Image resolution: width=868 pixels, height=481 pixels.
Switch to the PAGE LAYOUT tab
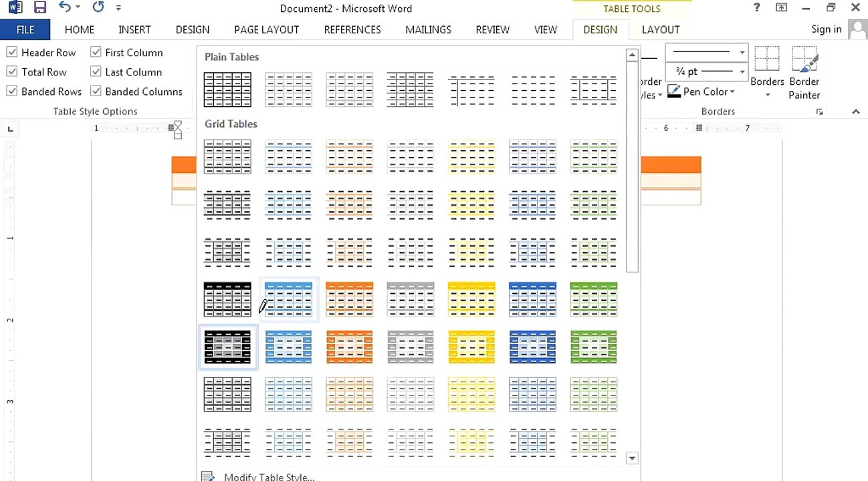pos(266,29)
